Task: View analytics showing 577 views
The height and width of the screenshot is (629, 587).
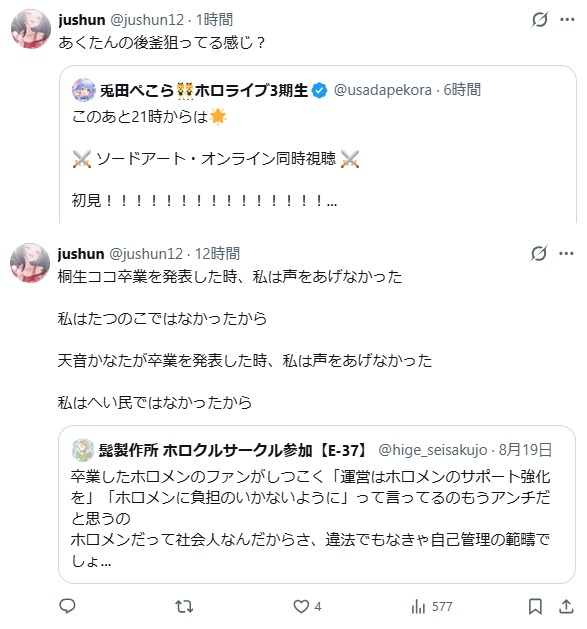Action: 432,606
